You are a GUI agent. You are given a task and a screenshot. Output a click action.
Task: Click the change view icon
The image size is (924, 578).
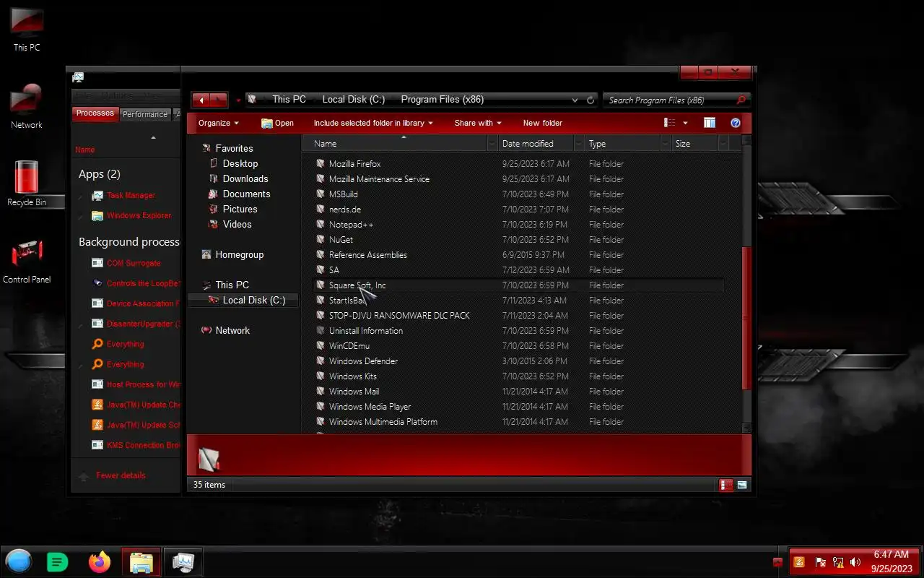pyautogui.click(x=670, y=123)
